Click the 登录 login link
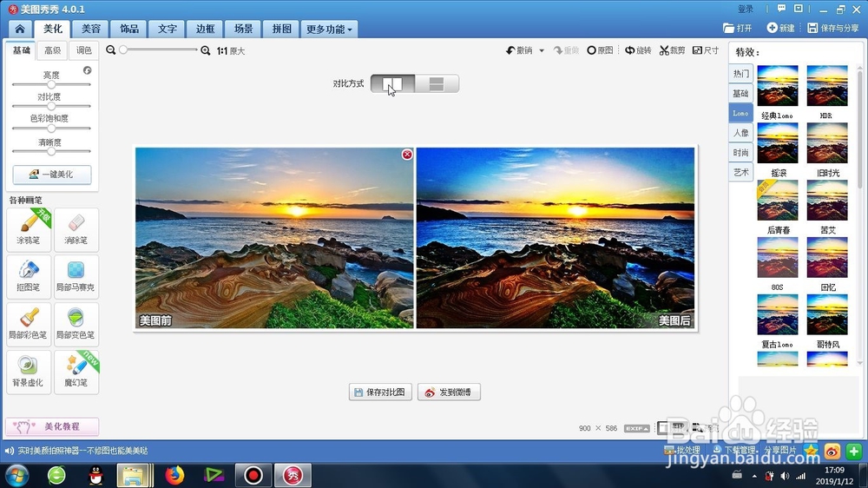The height and width of the screenshot is (488, 868). tap(745, 9)
